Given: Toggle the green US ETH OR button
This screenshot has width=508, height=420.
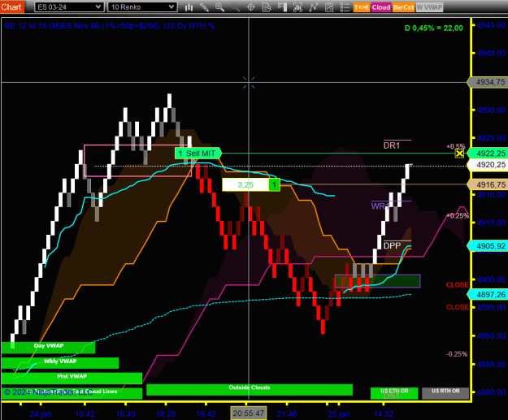Looking at the screenshot, I should [394, 393].
